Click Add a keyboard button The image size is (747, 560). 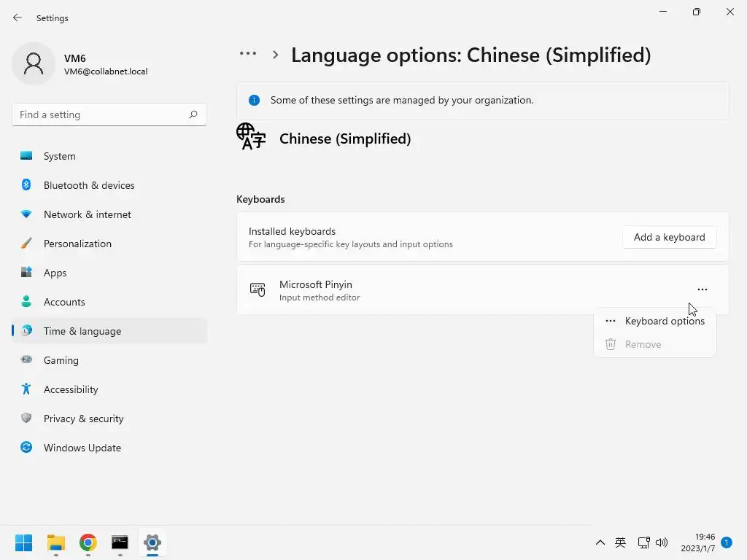pyautogui.click(x=670, y=237)
